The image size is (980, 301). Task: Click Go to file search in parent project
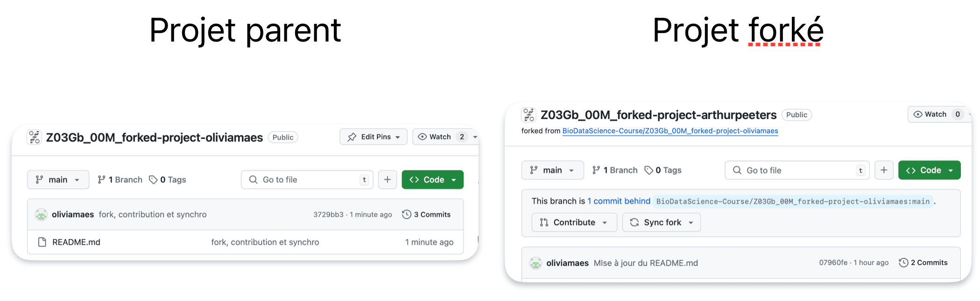tap(307, 180)
